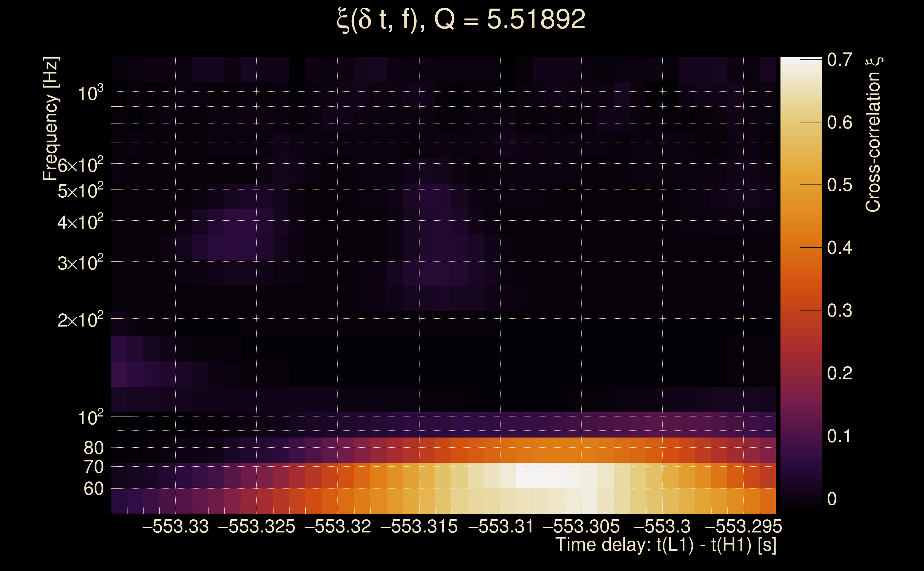Click the 0.3 tick label on colorbar
924x571 pixels.
839,311
